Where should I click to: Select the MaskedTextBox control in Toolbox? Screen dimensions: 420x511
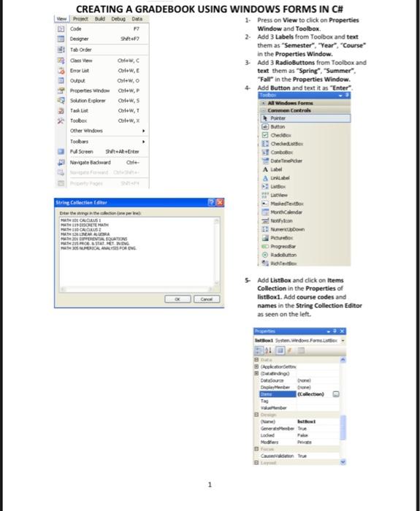point(305,204)
